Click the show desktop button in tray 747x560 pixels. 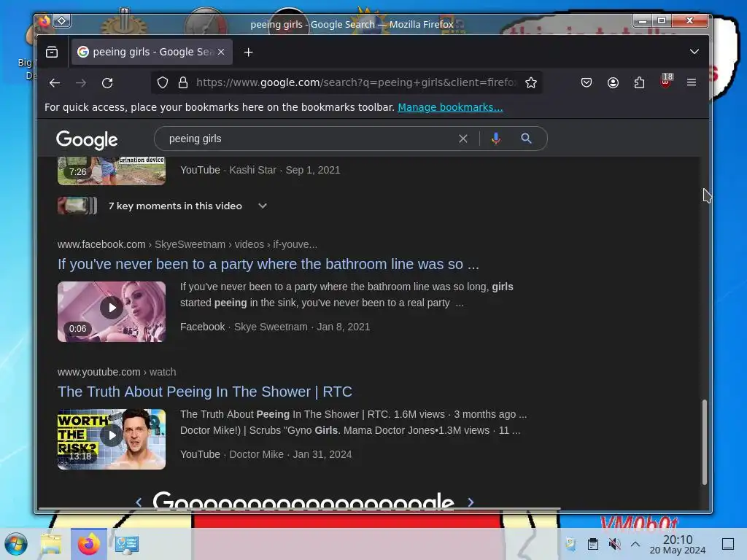click(727, 544)
